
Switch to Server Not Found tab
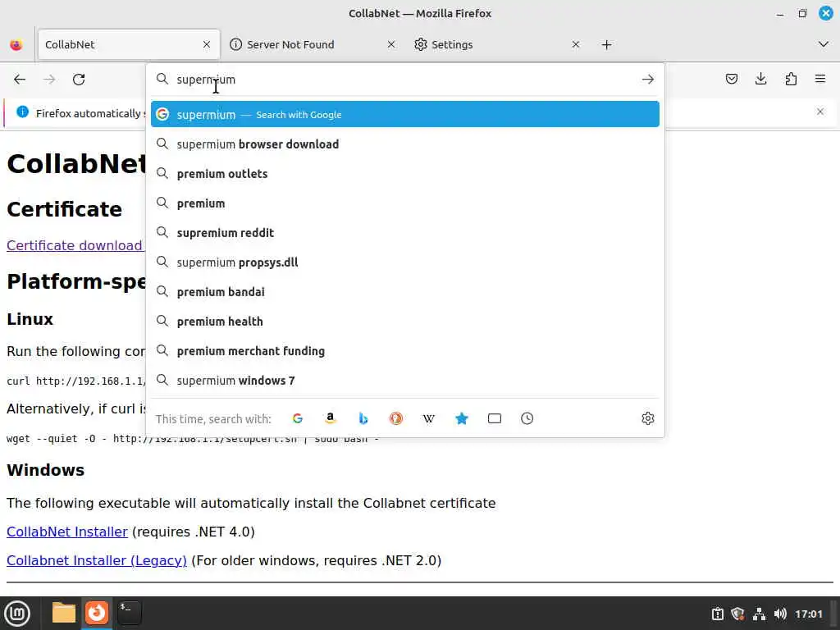pyautogui.click(x=313, y=44)
